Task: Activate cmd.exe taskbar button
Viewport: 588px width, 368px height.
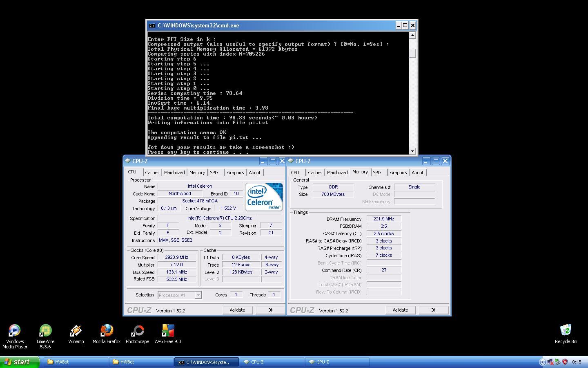Action: coord(206,362)
